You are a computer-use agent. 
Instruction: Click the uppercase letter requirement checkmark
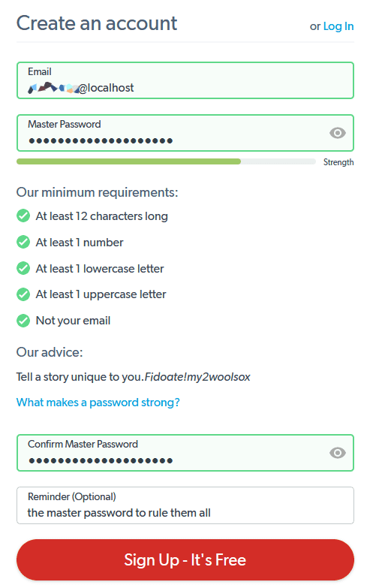pyautogui.click(x=23, y=294)
